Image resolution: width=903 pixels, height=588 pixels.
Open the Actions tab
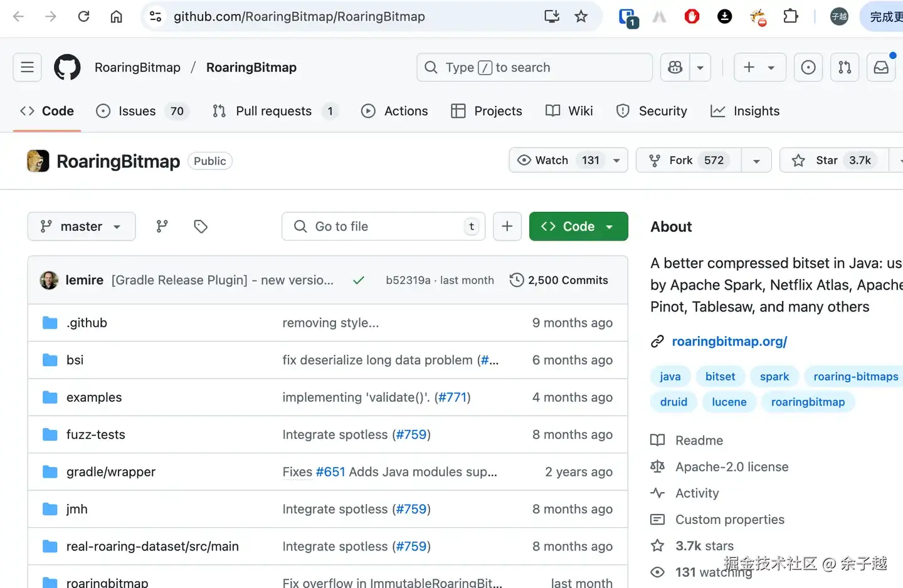pyautogui.click(x=394, y=111)
